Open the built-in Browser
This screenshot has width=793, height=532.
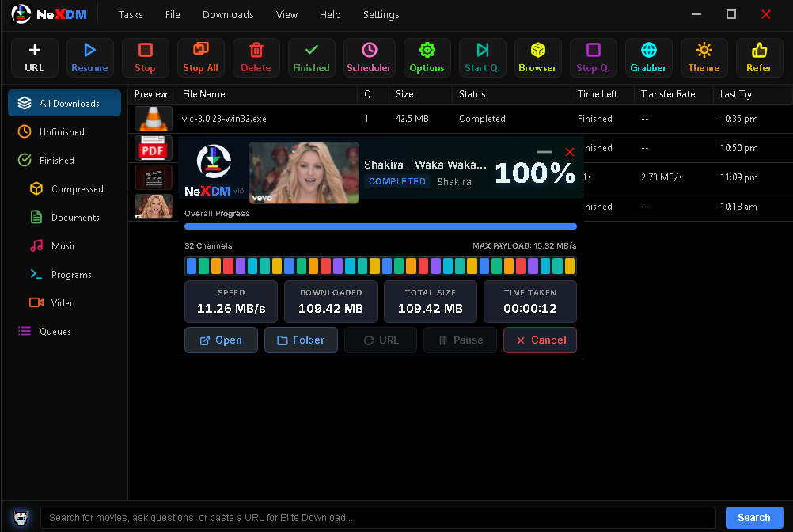(537, 57)
